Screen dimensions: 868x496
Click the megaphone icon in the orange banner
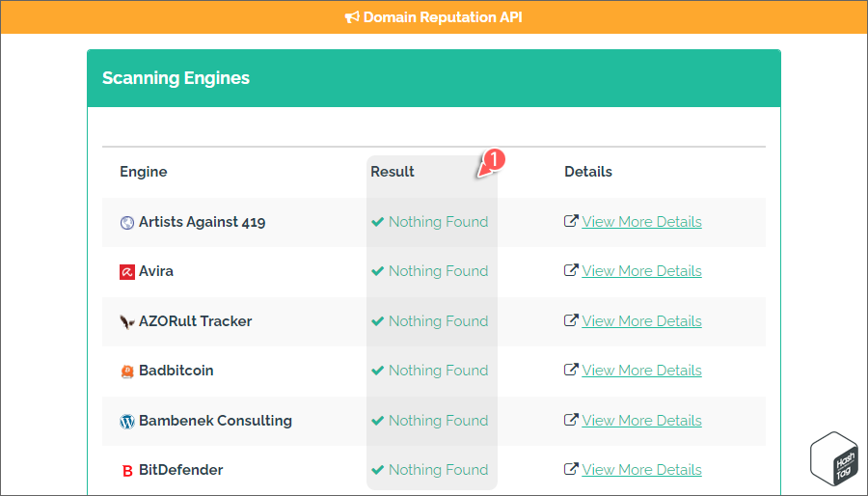pyautogui.click(x=352, y=17)
